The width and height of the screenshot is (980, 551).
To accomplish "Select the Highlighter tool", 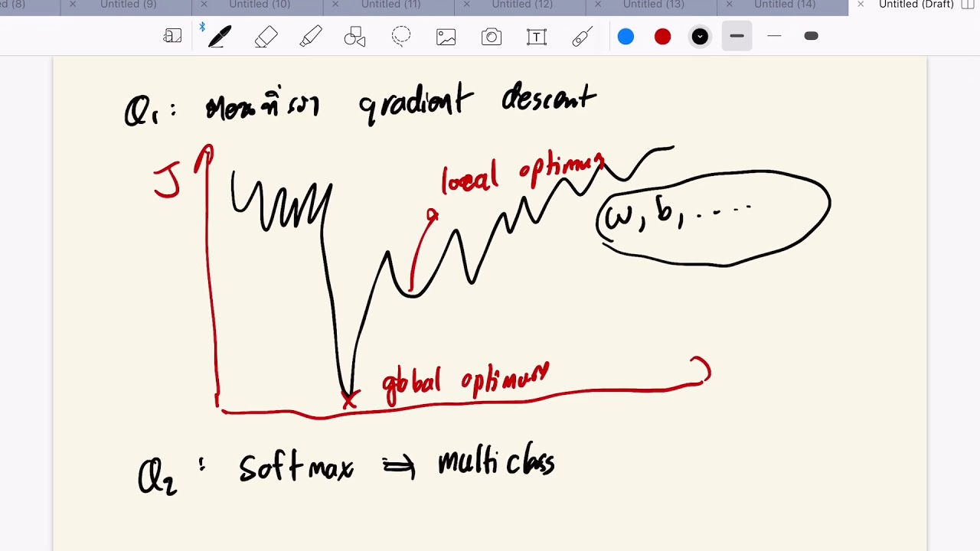I will point(311,37).
